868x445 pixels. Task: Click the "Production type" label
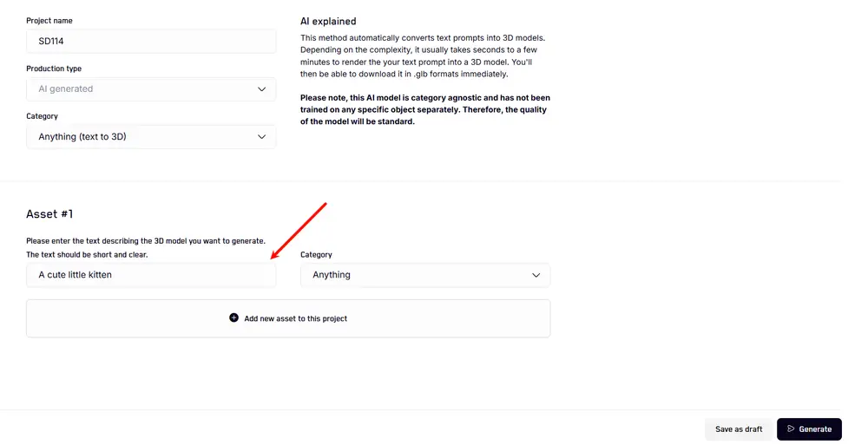point(54,69)
